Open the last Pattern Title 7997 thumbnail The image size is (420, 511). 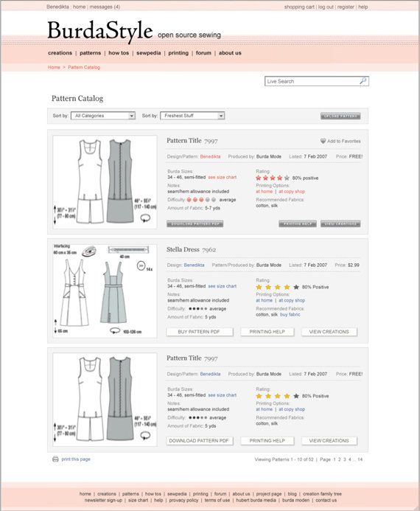(105, 400)
